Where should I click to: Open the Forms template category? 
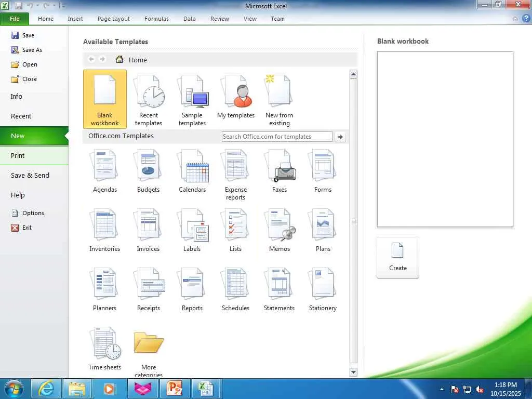point(323,171)
